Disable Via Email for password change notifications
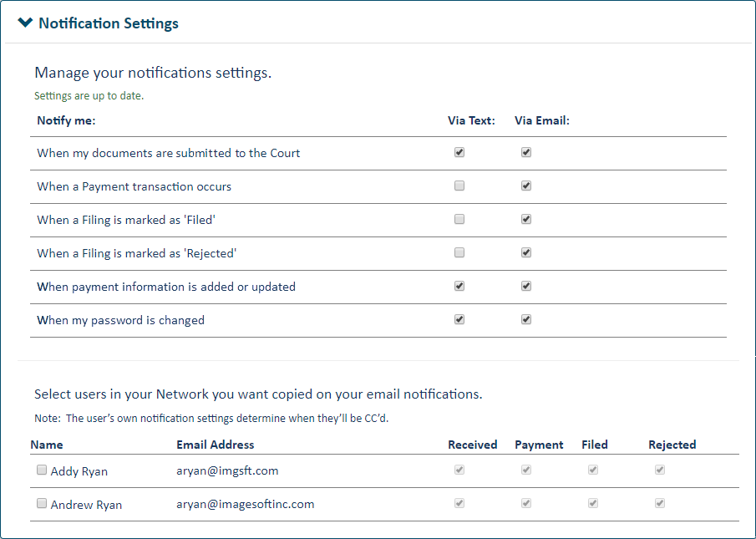Viewport: 756px width, 539px height. (525, 319)
